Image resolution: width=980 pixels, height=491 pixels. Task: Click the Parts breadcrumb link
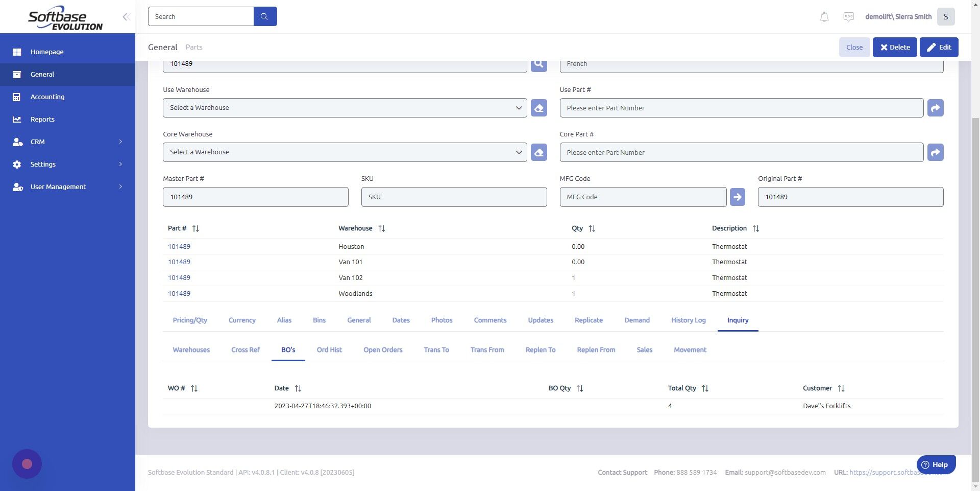[x=194, y=47]
